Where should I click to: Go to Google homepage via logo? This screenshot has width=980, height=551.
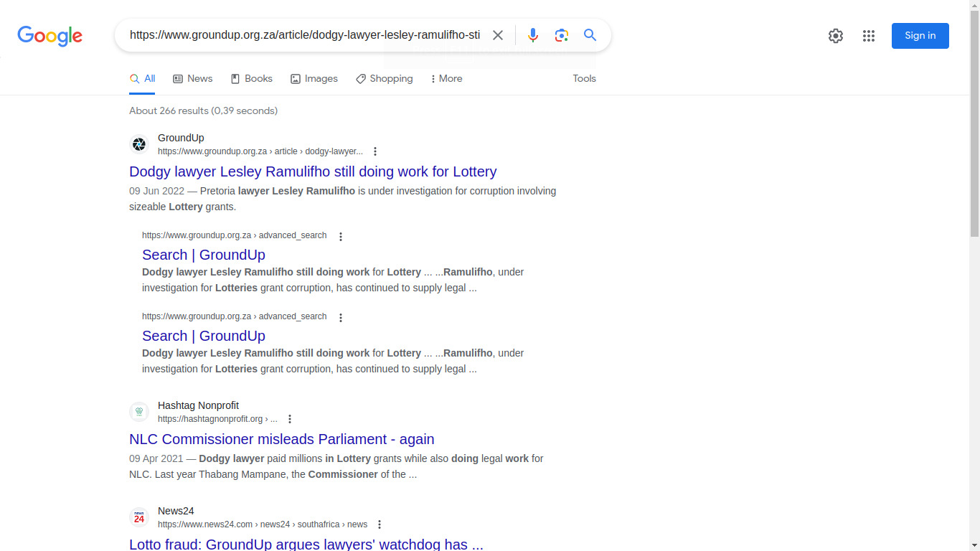click(x=50, y=36)
